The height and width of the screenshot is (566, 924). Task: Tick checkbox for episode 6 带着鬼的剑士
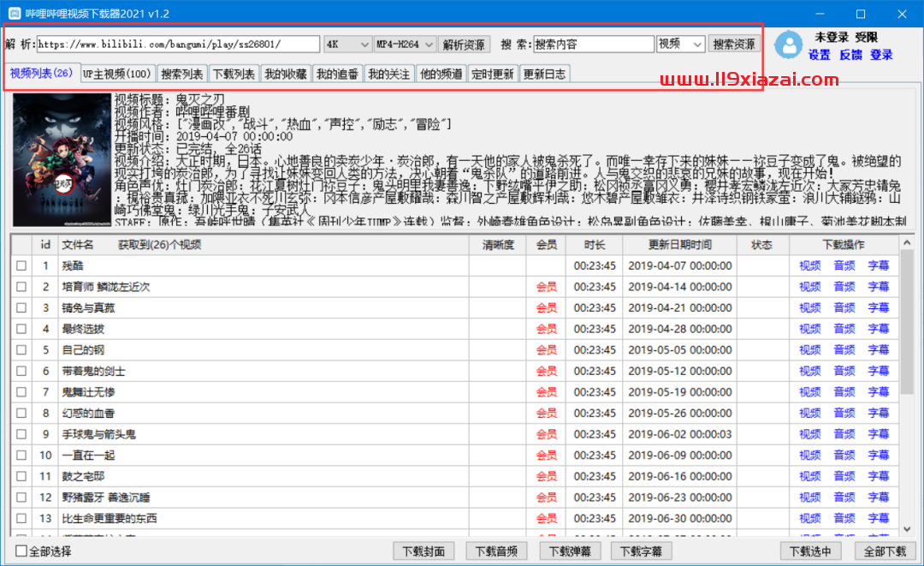(21, 372)
